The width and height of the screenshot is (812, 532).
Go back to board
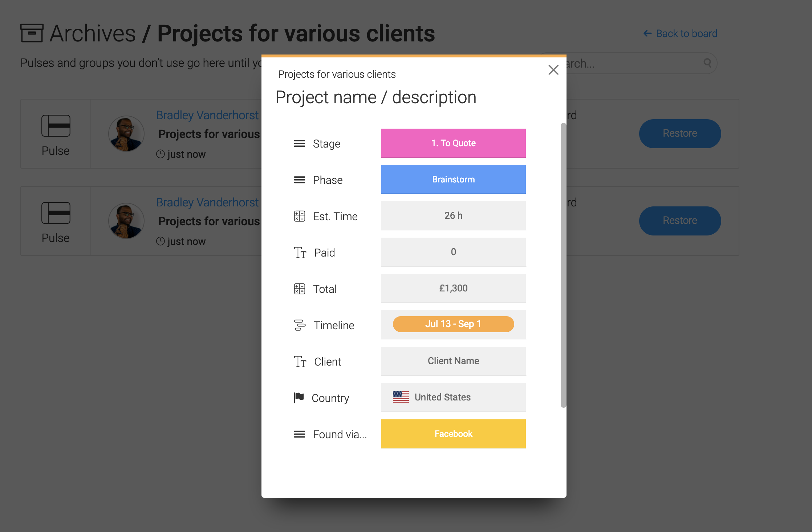click(680, 33)
